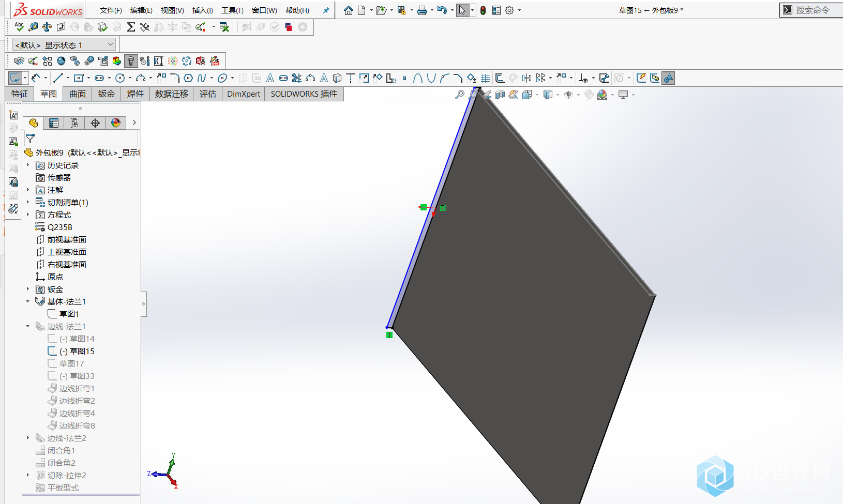
Task: Select the corner Rectangle sketch tool
Action: [79, 78]
